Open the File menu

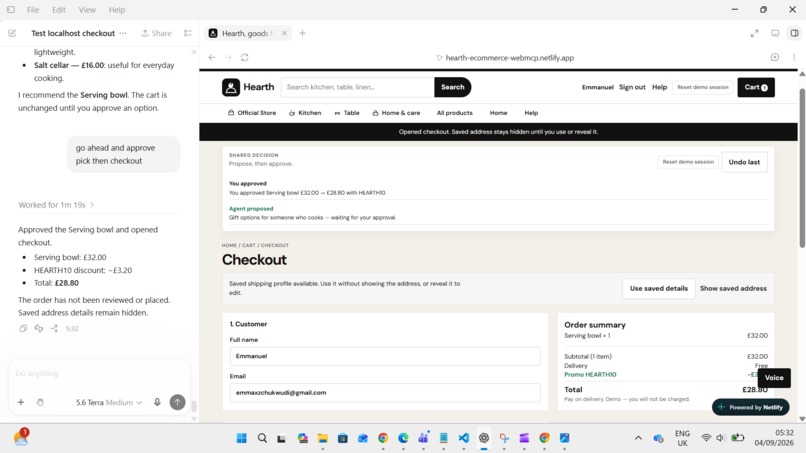(x=33, y=10)
